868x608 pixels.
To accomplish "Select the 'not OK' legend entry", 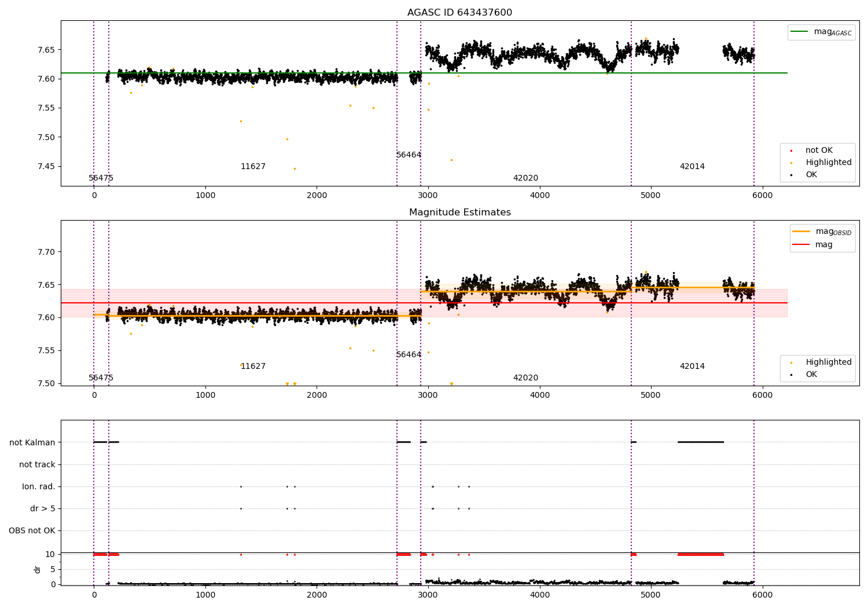I will click(x=819, y=151).
